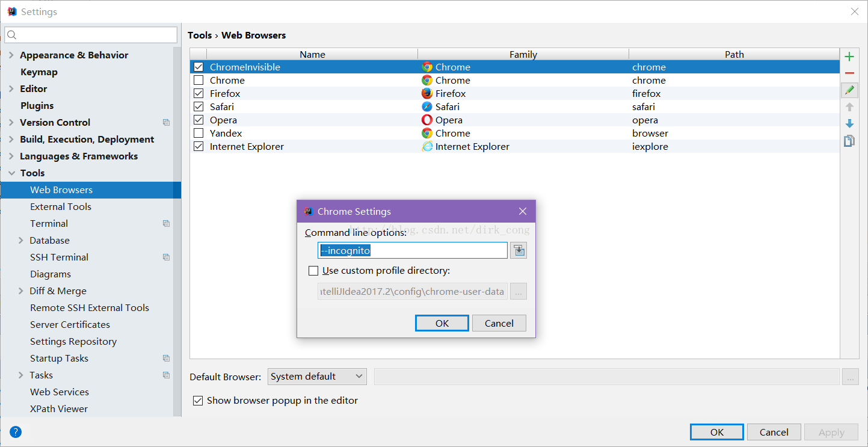Enable the Yandex browser checkbox

[199, 133]
